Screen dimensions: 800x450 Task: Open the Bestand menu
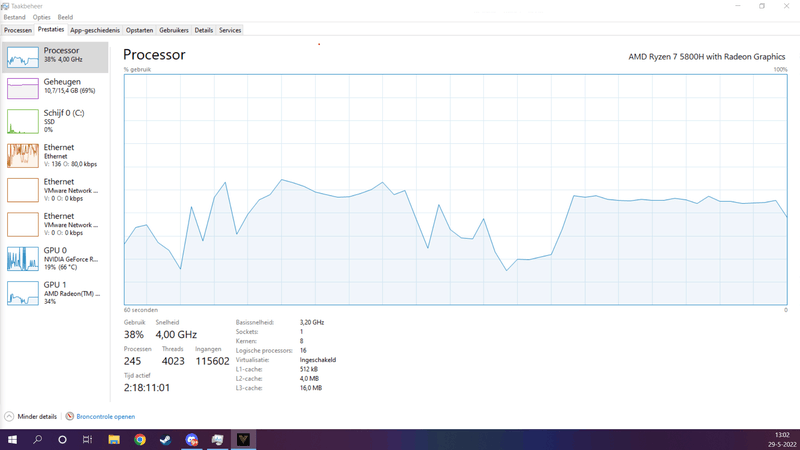14,17
